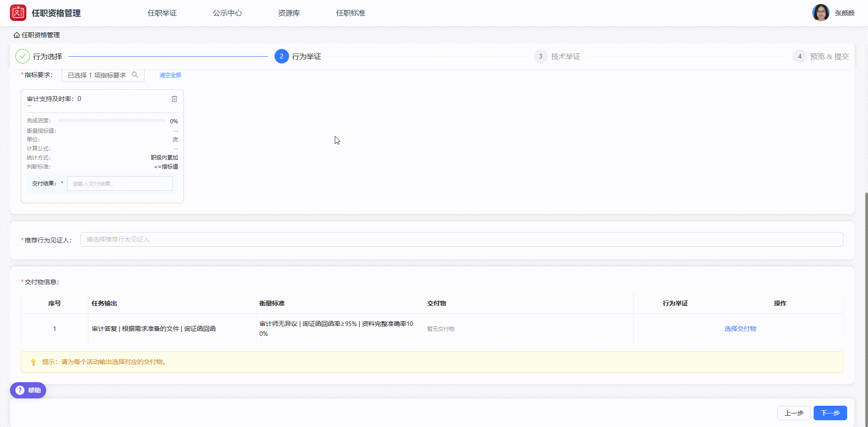Screen dimensions: 868x427
Task: Click 选择交付物 in the table row
Action: point(740,329)
